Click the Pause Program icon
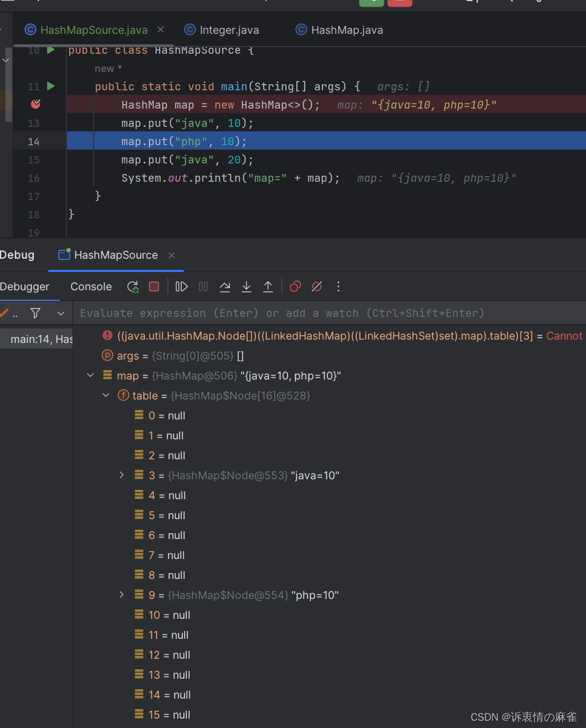The image size is (586, 728). 203,286
